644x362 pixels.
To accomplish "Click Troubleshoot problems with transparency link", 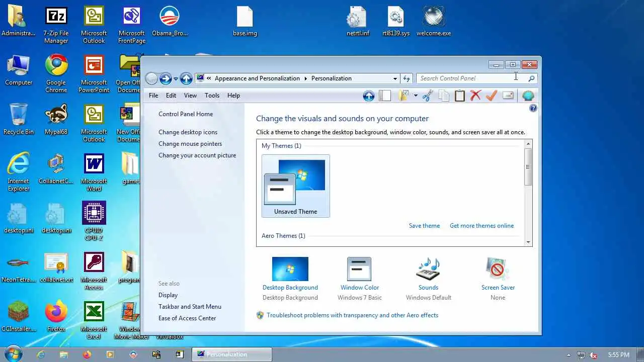I will (352, 315).
